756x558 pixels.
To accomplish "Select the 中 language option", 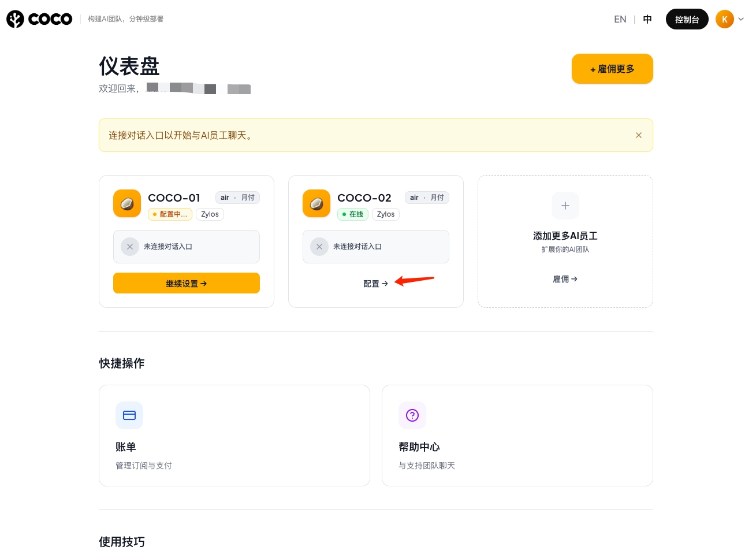I will coord(647,18).
